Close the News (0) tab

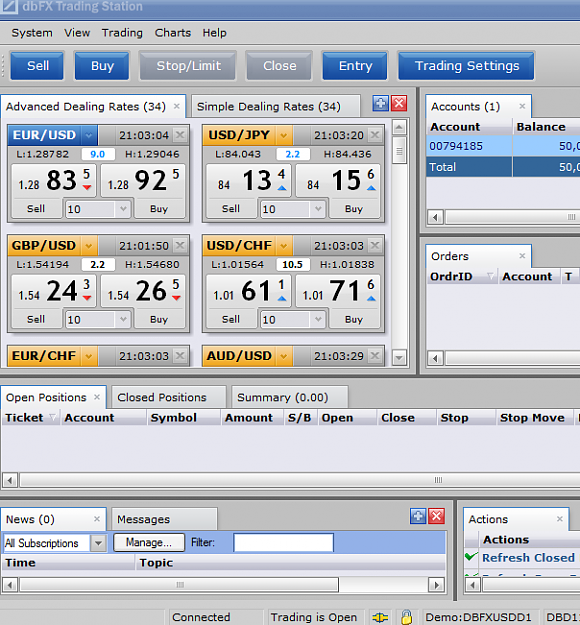pos(97,519)
